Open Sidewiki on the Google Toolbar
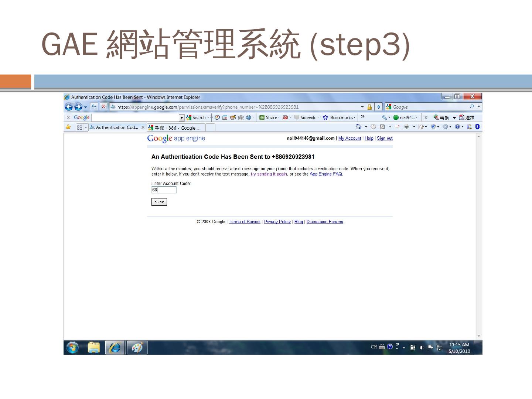 coord(307,117)
